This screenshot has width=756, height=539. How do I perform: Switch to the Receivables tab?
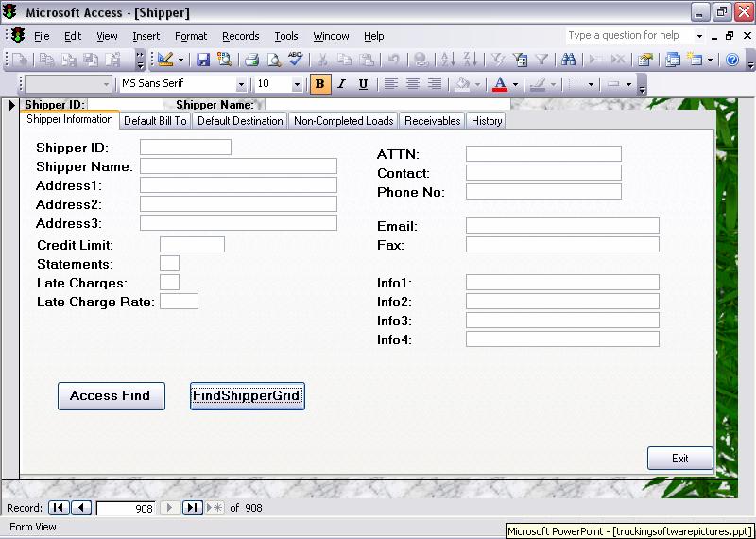(x=432, y=121)
